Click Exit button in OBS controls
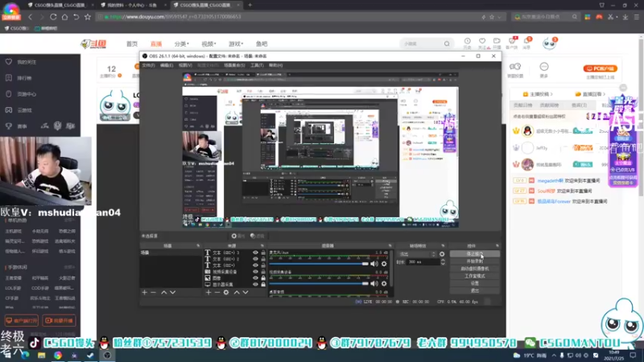 [x=475, y=290]
